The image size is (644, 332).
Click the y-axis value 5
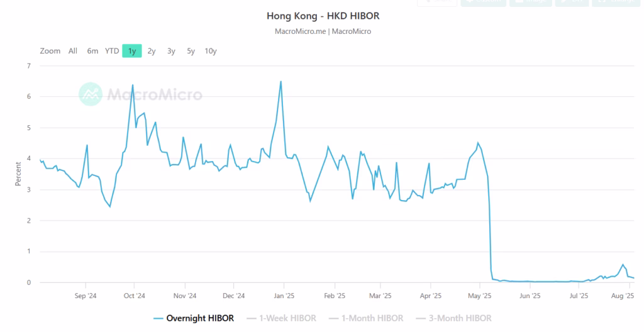pos(29,128)
